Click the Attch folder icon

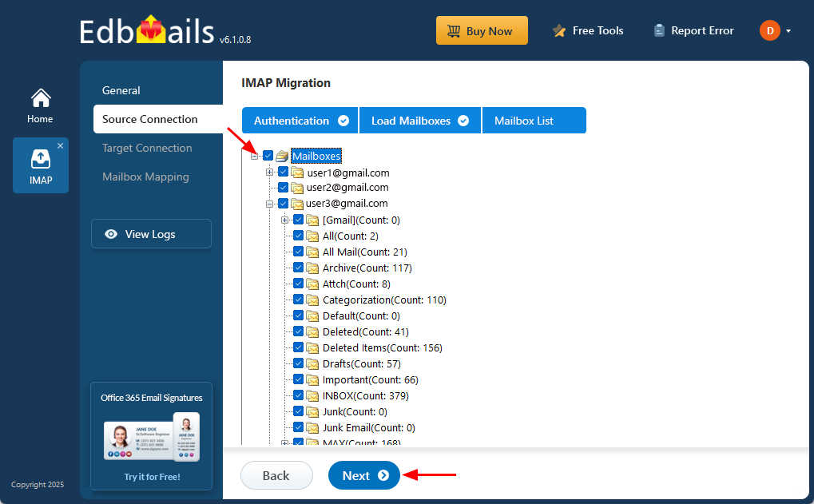[x=312, y=284]
